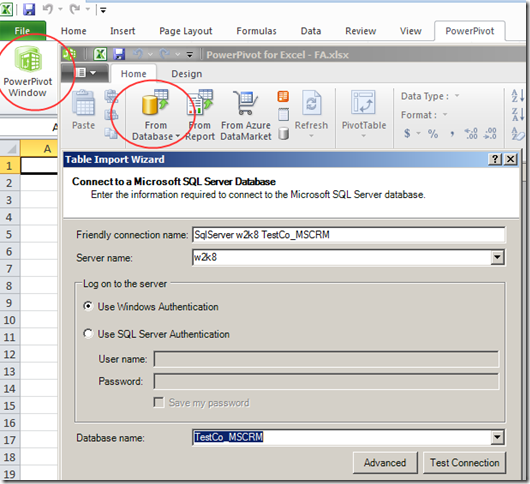Click Undo in the Excel quick access toolbar
The height and width of the screenshot is (484, 530).
47,9
